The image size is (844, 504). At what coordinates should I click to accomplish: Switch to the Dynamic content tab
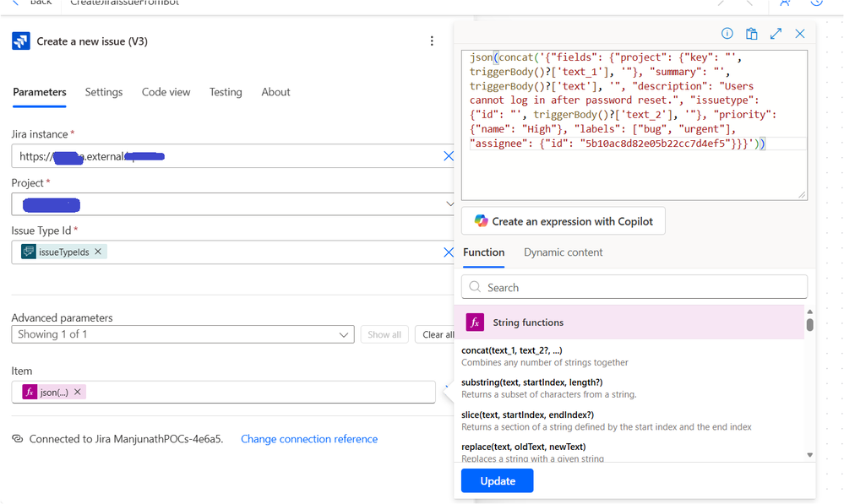[x=563, y=252]
